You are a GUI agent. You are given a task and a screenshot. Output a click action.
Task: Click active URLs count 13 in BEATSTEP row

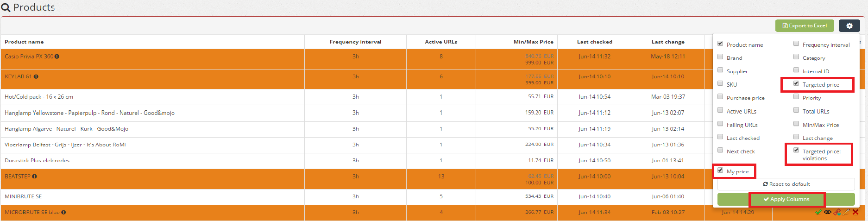click(441, 177)
